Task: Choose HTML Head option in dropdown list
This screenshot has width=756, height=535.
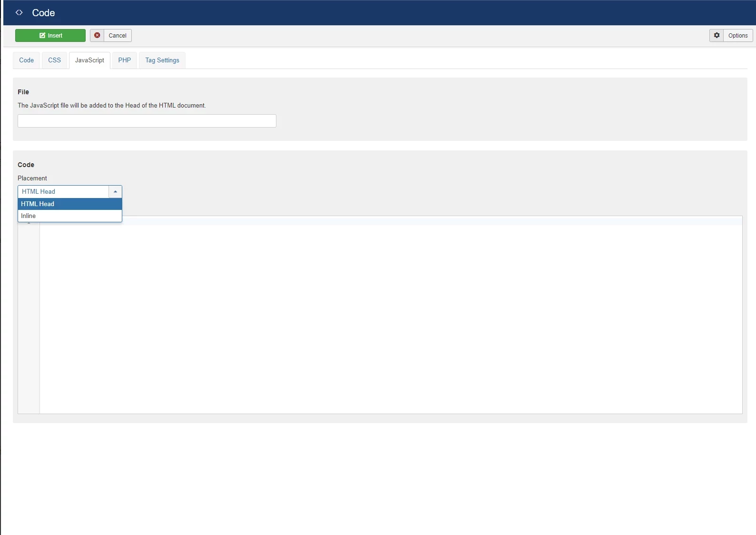Action: tap(69, 204)
